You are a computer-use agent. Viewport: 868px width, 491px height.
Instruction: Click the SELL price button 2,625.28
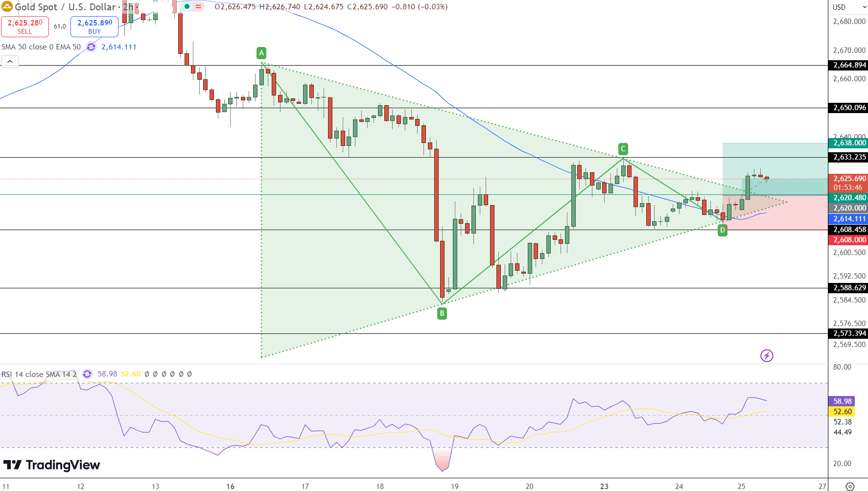[25, 26]
